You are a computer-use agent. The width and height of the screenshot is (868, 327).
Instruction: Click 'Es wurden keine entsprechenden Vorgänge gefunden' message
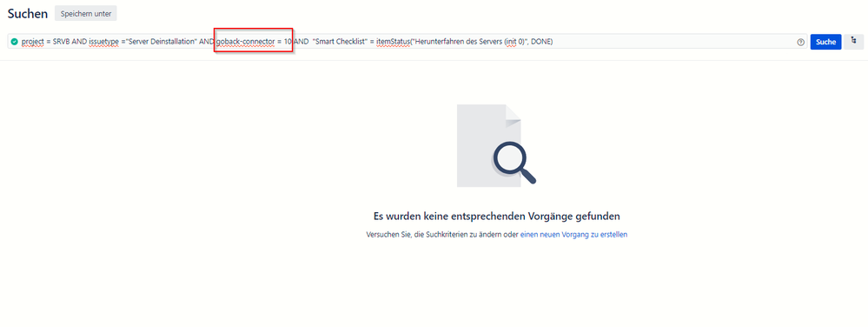pyautogui.click(x=496, y=217)
